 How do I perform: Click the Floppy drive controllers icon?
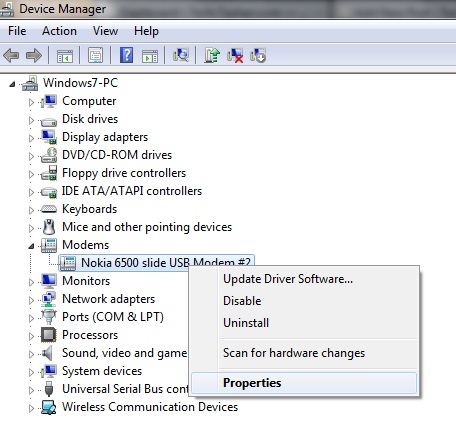pos(49,173)
